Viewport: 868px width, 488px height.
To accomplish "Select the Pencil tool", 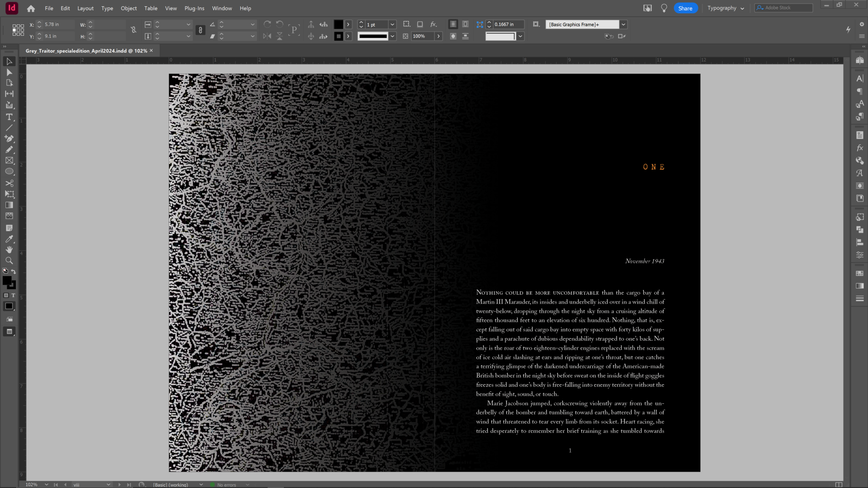I will (x=9, y=150).
